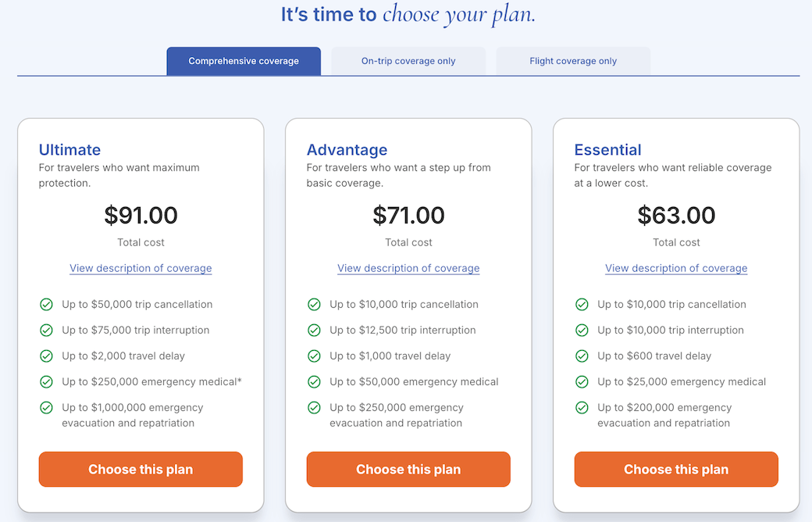Click checkmark icon beside Advantage $12,500 trip interruption
812x522 pixels.
[314, 330]
